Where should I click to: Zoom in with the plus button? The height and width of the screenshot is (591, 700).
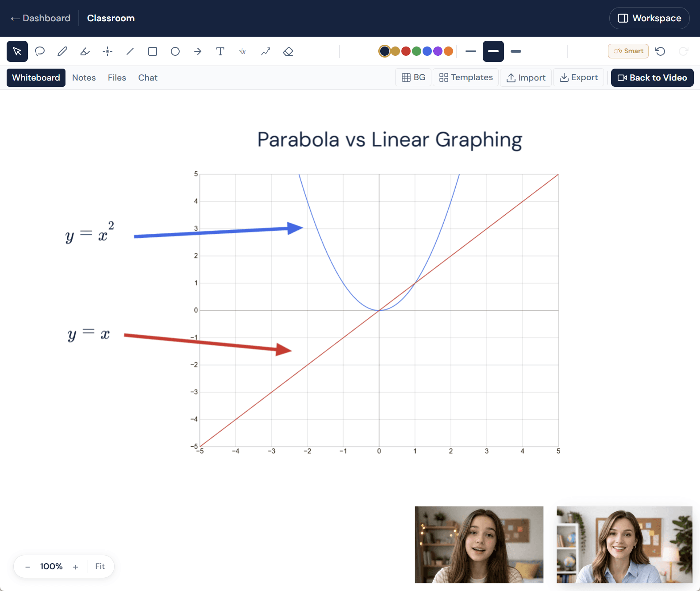tap(76, 567)
